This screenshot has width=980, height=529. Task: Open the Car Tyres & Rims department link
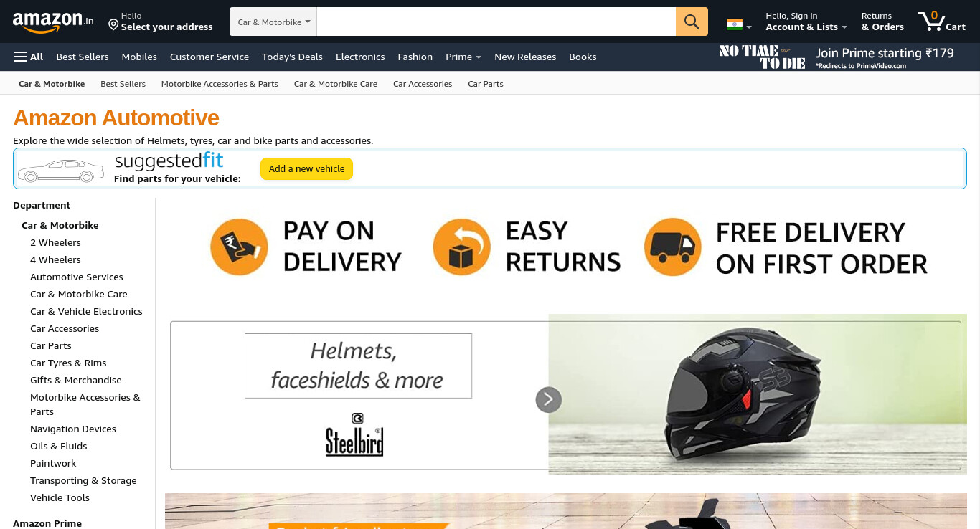68,363
